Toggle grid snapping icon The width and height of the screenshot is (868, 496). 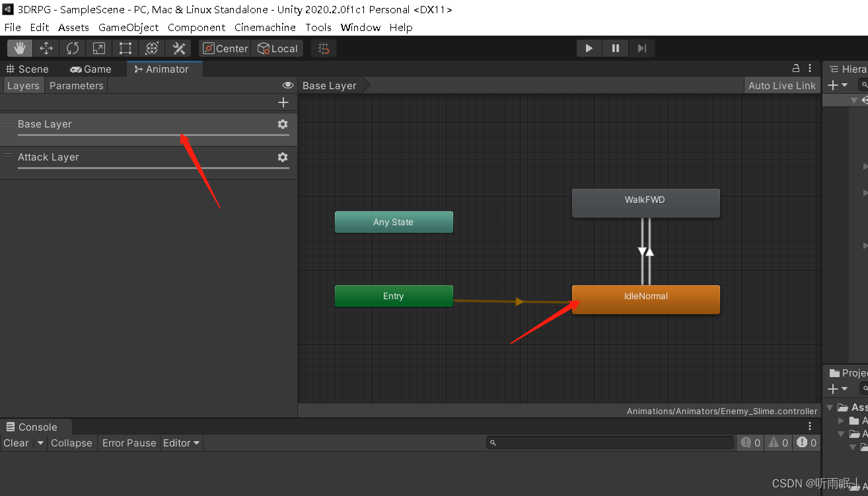point(324,48)
